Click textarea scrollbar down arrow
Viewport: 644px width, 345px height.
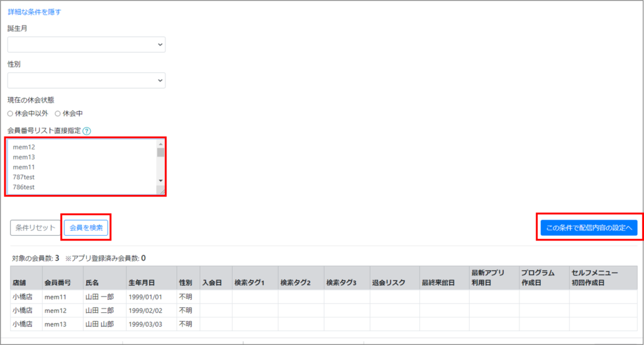coord(160,180)
